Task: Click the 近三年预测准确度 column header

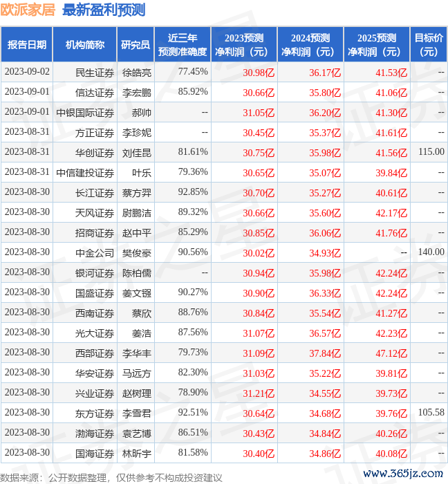Action: 183,45
